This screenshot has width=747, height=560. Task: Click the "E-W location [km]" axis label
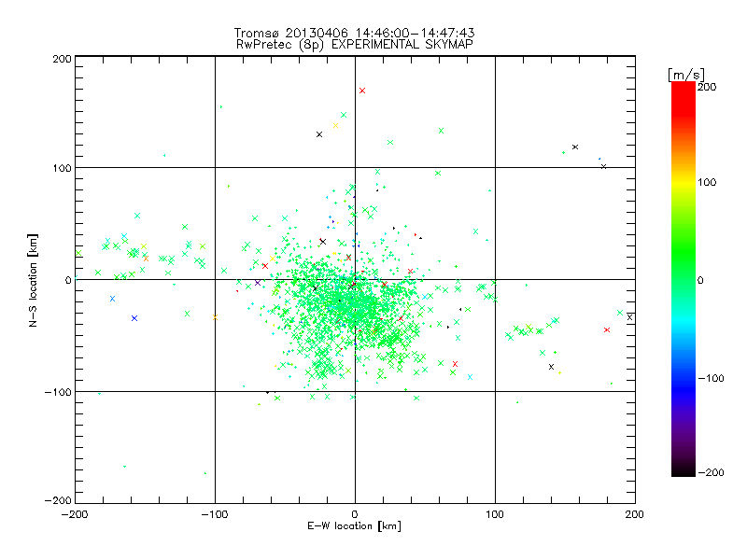(x=354, y=526)
